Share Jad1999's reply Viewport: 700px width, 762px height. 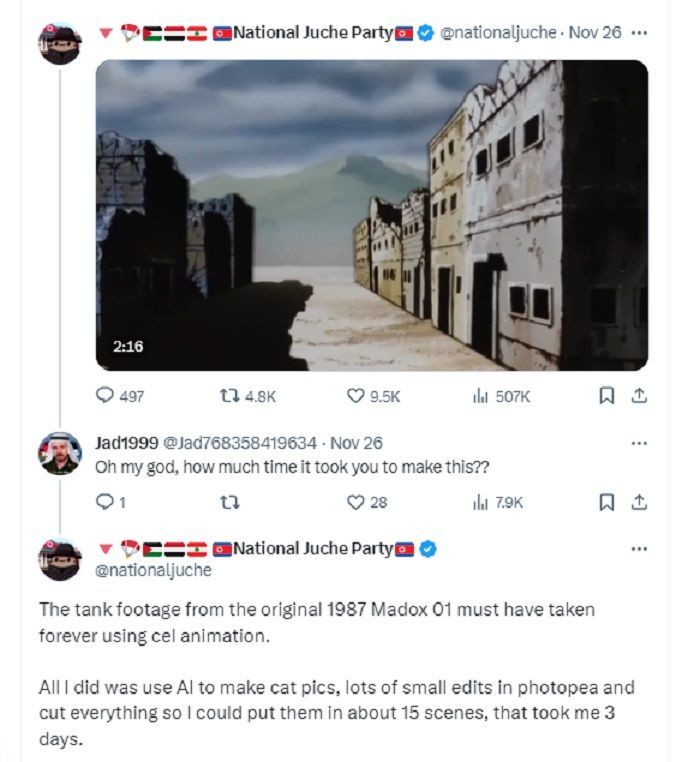pos(639,502)
